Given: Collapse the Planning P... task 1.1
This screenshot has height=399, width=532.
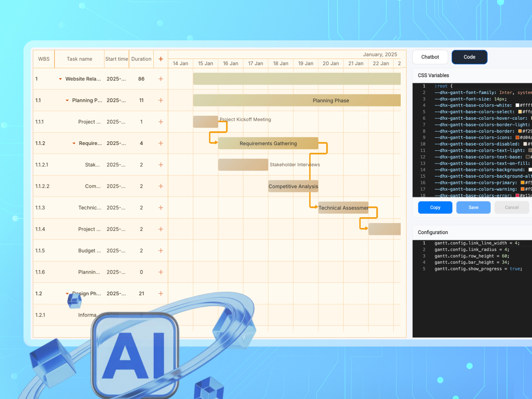Looking at the screenshot, I should coord(67,101).
